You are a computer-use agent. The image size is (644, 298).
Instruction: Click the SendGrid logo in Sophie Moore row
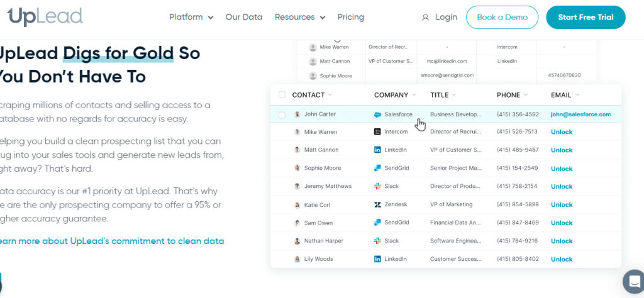(377, 168)
